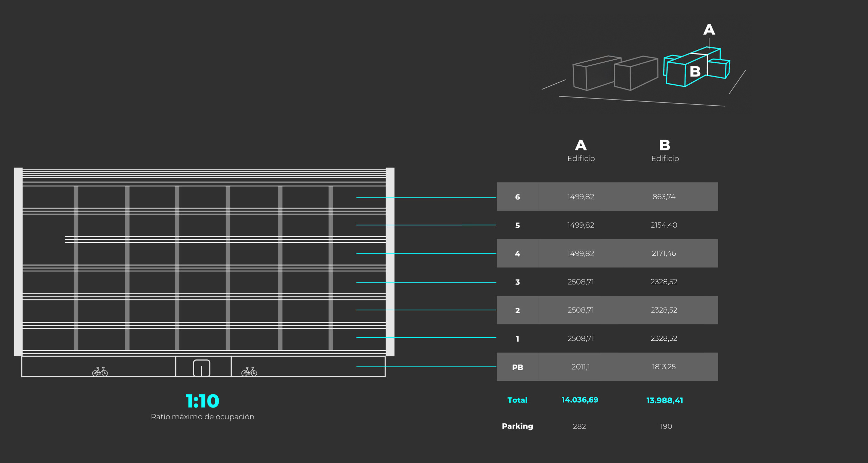Click the entrance door icon
The height and width of the screenshot is (463, 868).
(x=201, y=368)
